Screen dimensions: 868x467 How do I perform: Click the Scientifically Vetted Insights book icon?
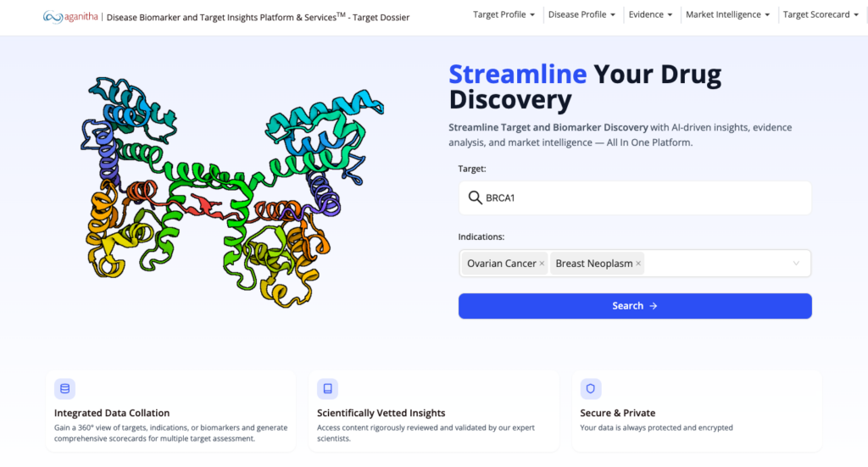(327, 389)
